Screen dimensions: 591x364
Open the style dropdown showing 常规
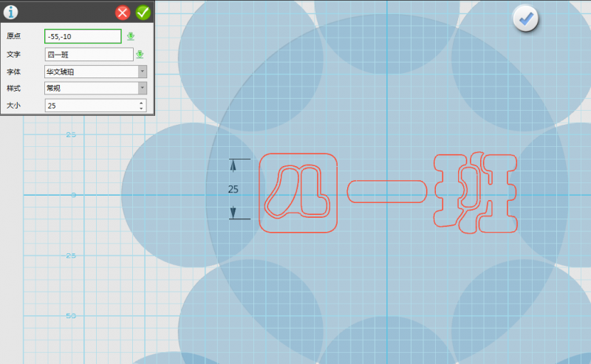tap(96, 88)
